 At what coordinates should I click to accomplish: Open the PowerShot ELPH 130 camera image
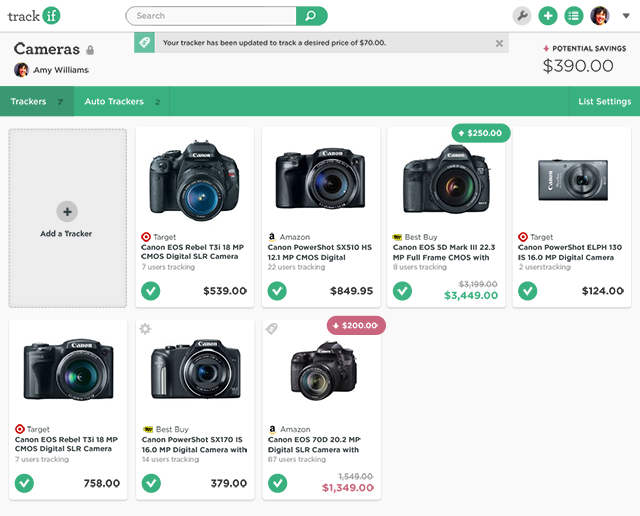tap(573, 180)
